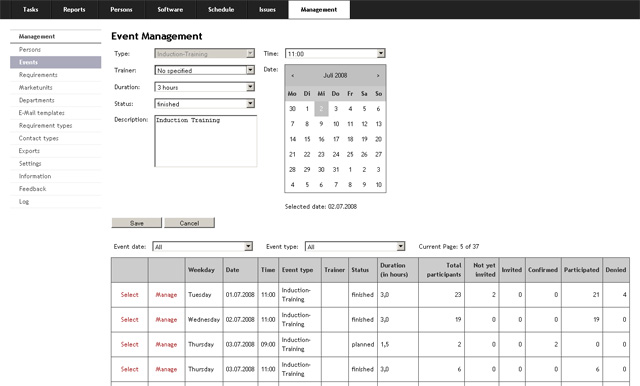640x386 pixels.
Task: Select the Management tab
Action: [319, 9]
